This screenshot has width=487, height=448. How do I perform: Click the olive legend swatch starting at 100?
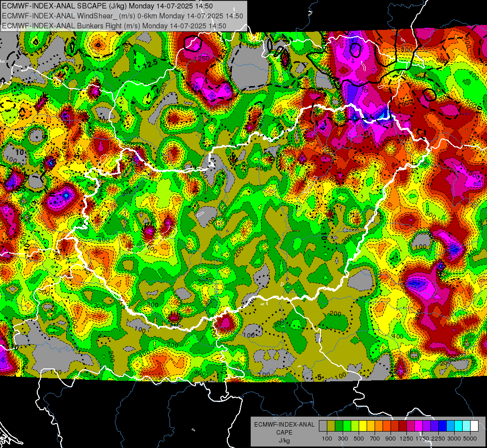[331, 426]
